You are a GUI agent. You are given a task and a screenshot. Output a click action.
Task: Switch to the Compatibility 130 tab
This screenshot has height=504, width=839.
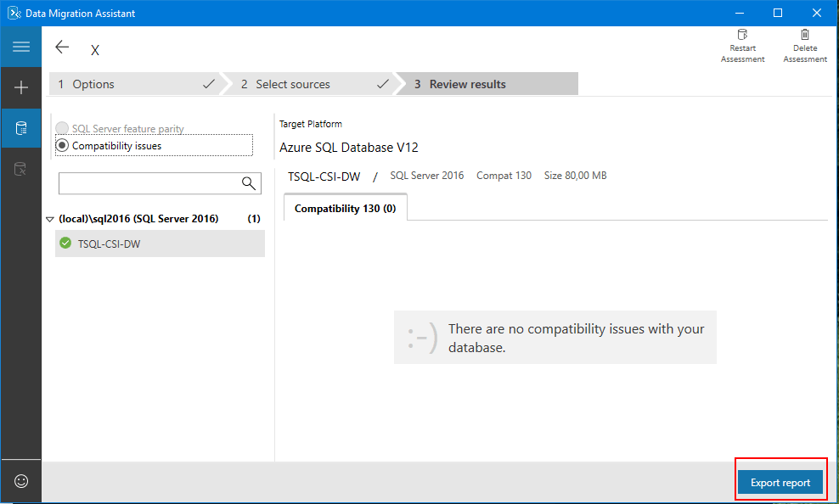tap(345, 207)
